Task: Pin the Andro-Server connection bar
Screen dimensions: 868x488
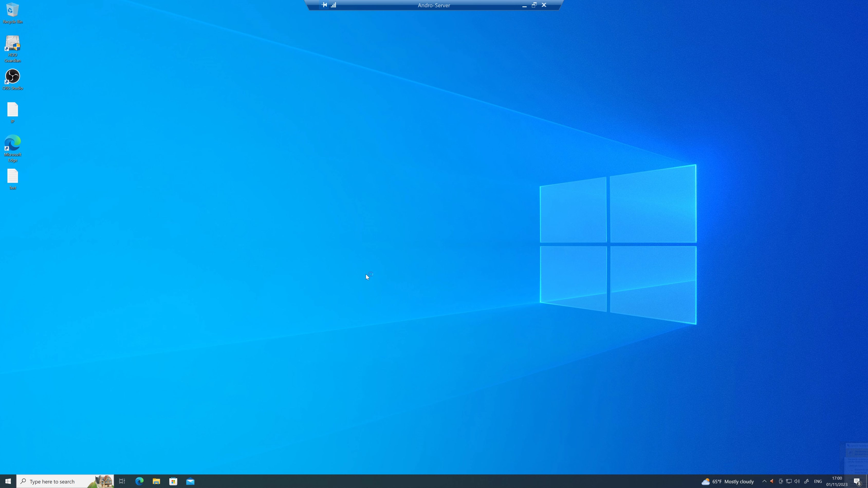Action: [x=324, y=5]
